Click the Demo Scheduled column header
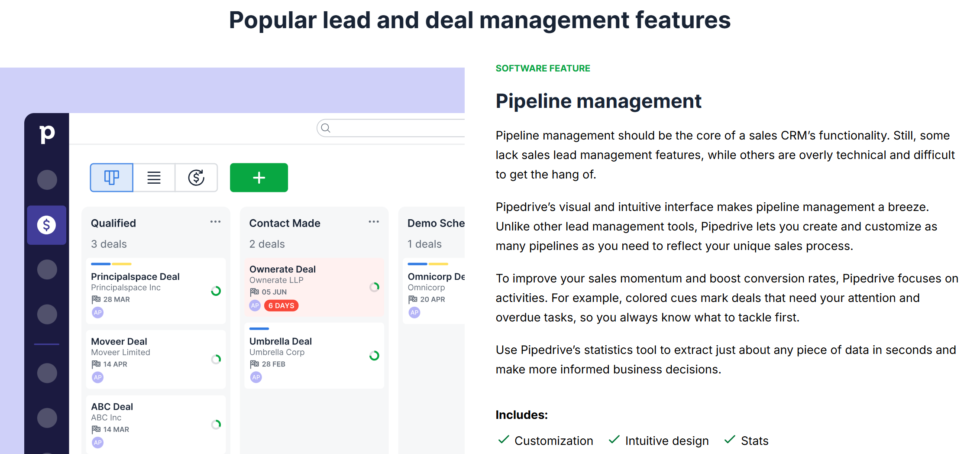 click(x=436, y=223)
